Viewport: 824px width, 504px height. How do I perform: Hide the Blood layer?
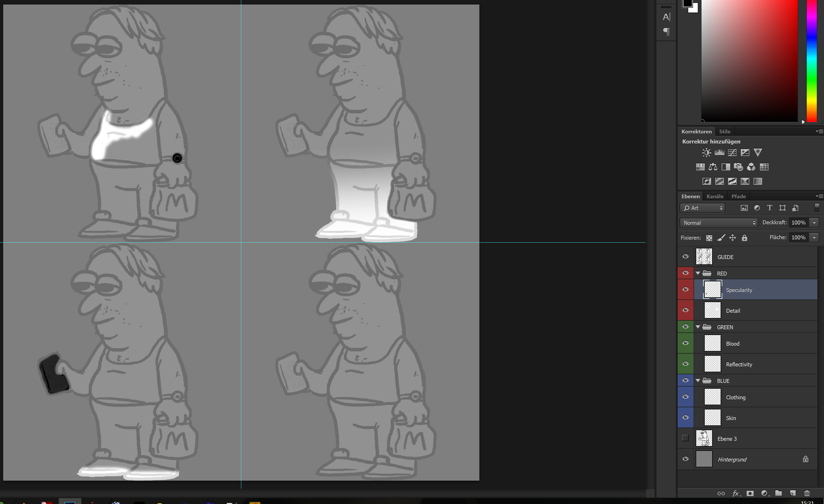(x=685, y=343)
